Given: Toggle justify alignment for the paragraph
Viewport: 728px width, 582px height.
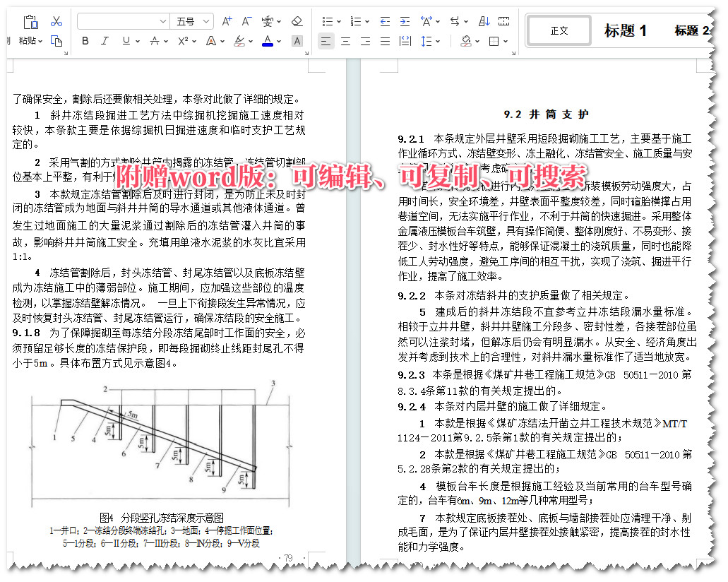Looking at the screenshot, I should point(386,41).
